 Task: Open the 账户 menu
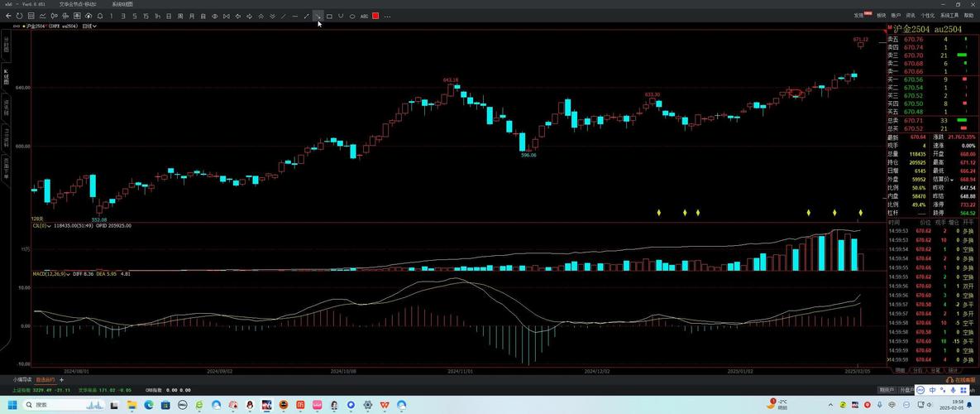click(896, 16)
